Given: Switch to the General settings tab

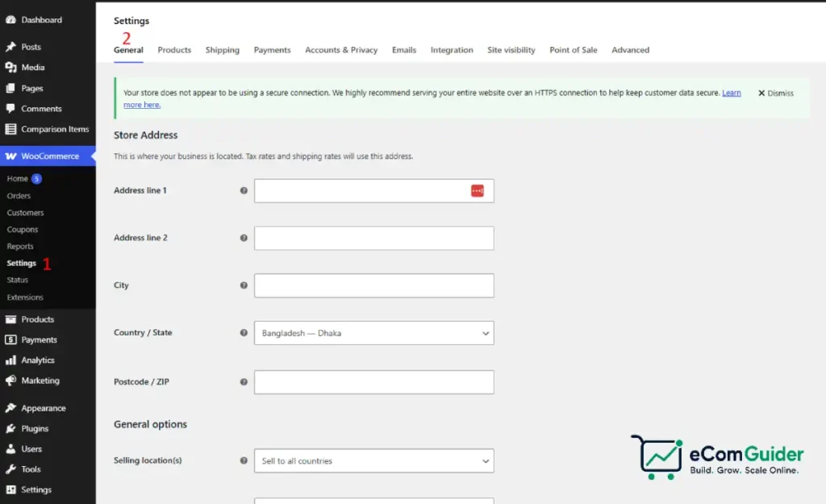Looking at the screenshot, I should (128, 50).
